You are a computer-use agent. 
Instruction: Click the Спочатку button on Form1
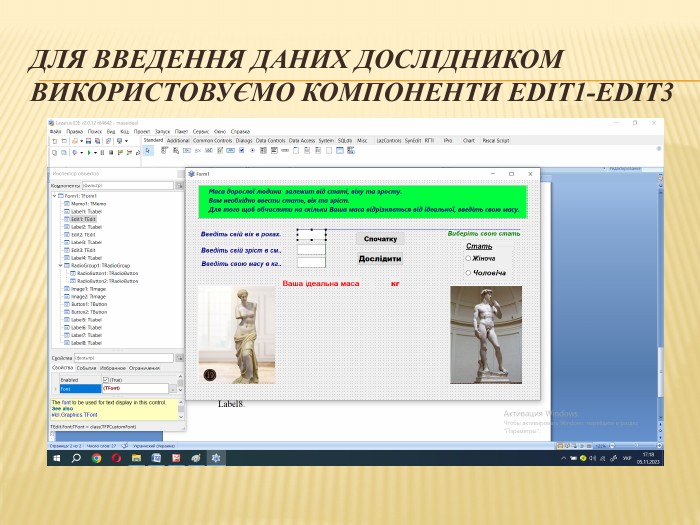point(380,239)
